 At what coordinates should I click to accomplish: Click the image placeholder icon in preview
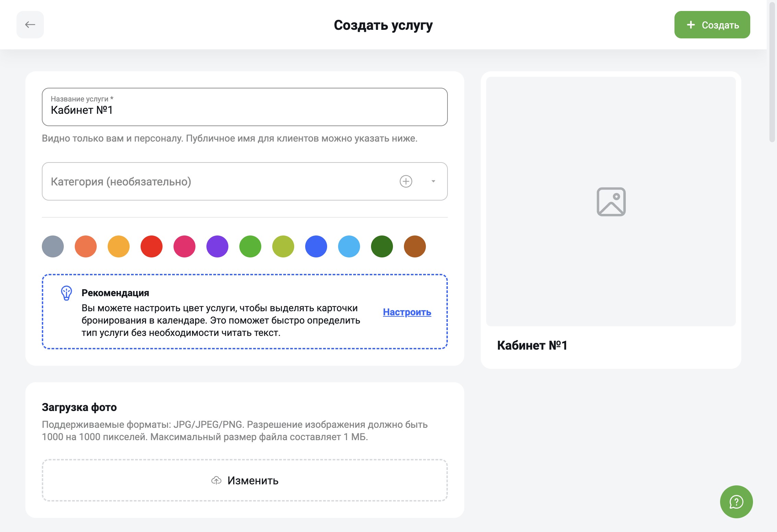(611, 202)
